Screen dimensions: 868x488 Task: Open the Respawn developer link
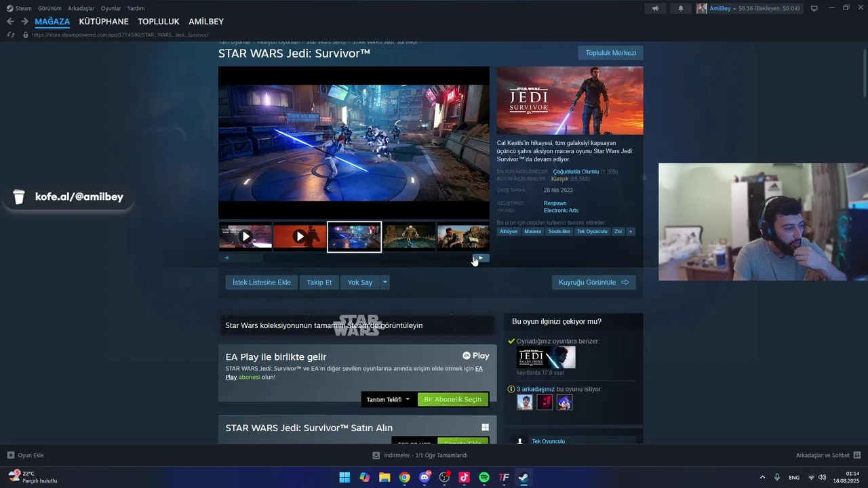pos(555,203)
